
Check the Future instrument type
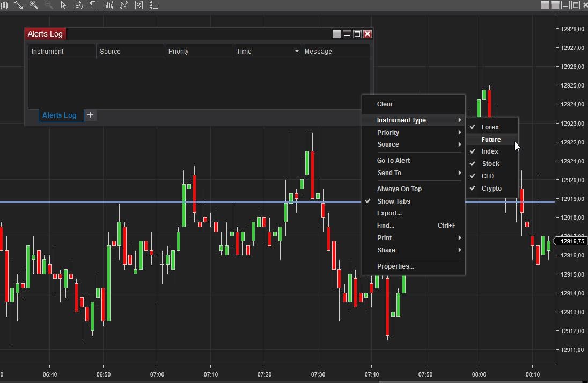pyautogui.click(x=492, y=139)
